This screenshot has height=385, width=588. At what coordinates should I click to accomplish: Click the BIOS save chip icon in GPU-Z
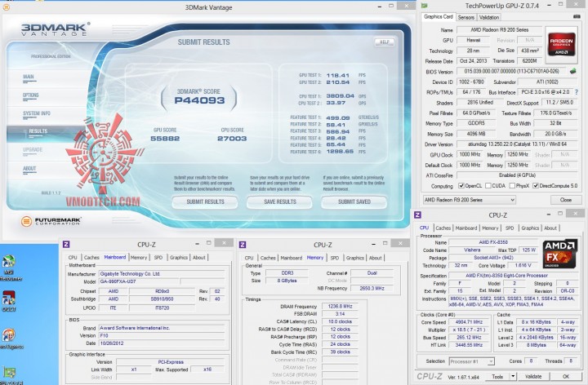[x=572, y=71]
